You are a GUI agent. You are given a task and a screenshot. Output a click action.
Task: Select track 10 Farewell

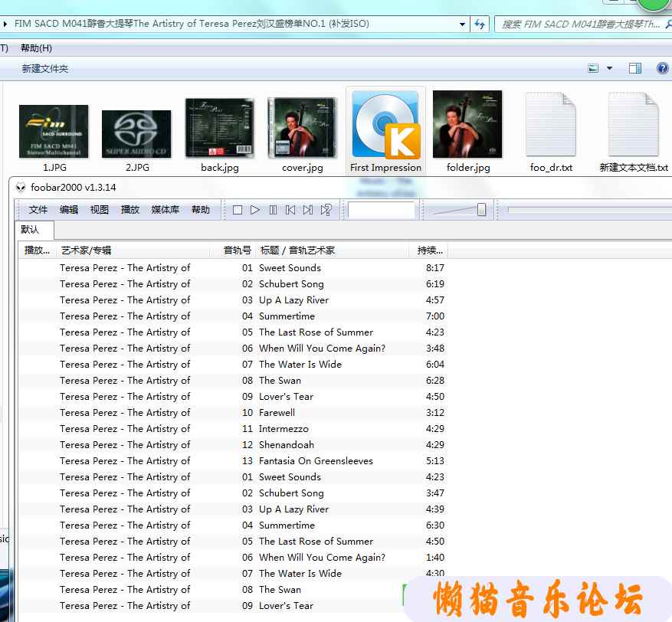(233, 413)
